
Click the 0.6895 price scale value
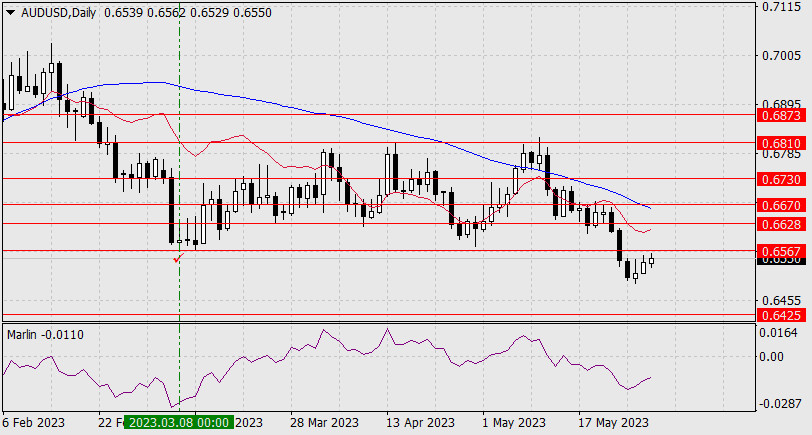pyautogui.click(x=781, y=104)
